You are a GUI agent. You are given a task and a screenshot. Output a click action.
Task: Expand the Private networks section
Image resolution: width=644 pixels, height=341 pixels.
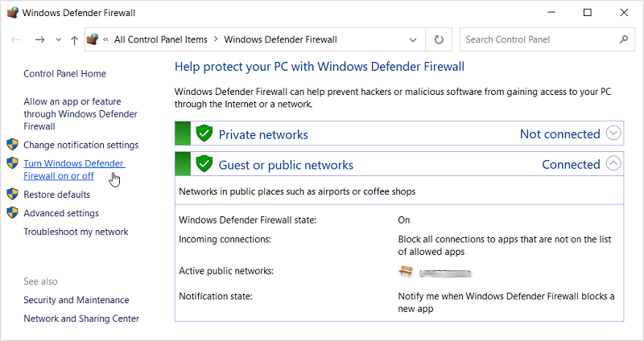click(x=613, y=134)
